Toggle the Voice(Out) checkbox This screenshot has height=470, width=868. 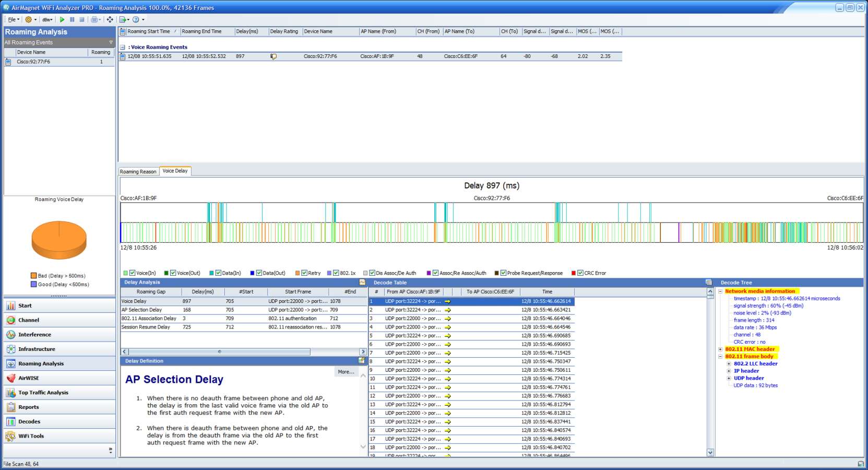173,273
